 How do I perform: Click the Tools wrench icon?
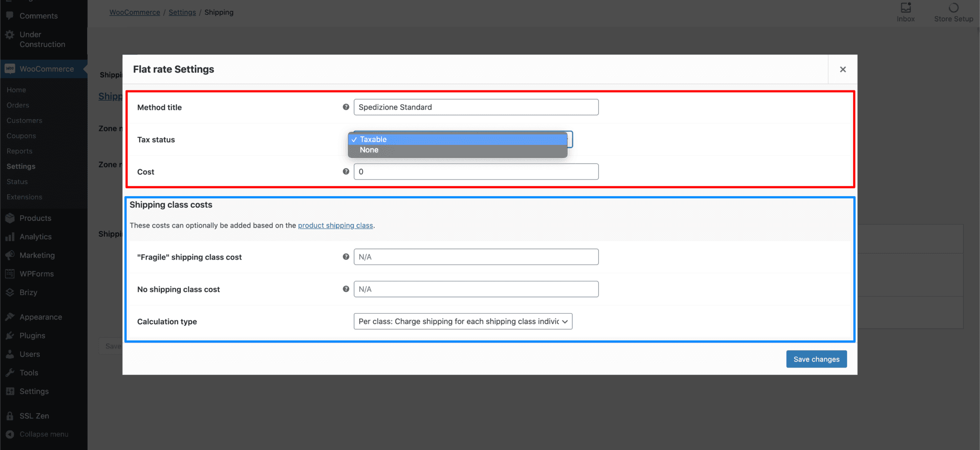pyautogui.click(x=10, y=373)
